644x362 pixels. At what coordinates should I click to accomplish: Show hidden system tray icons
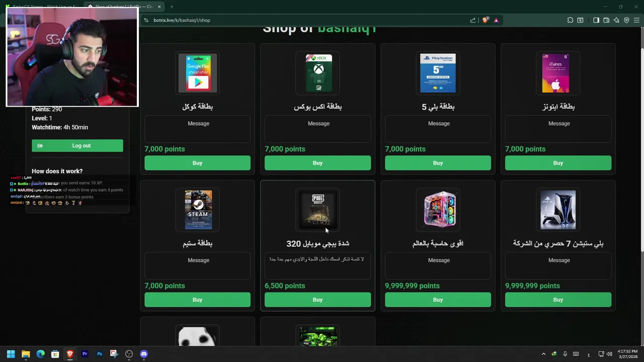pos(543,354)
